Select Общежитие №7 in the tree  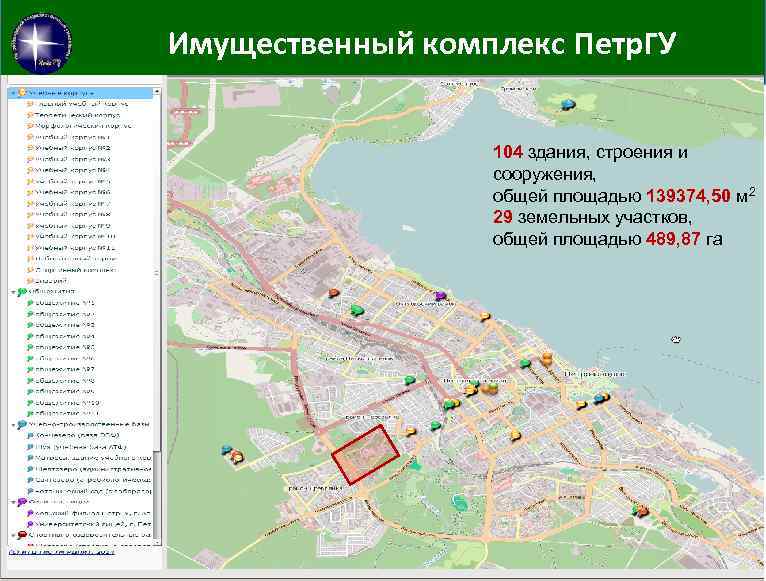coord(61,369)
